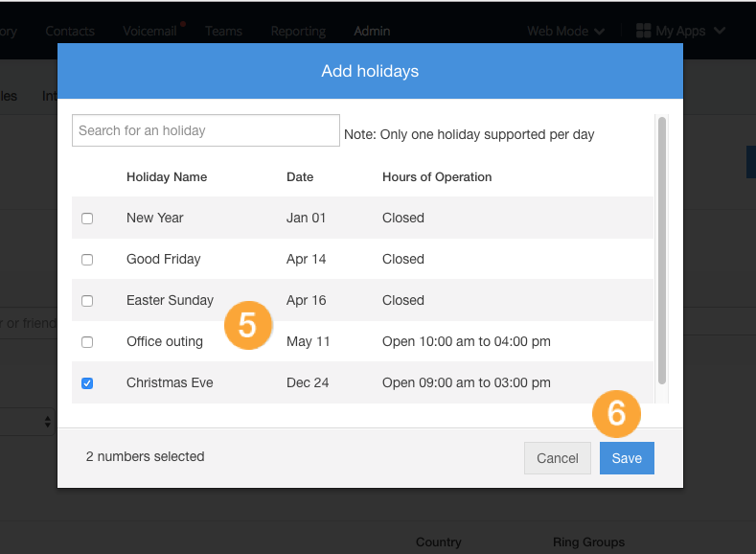Open the Reporting tab in the top bar

click(x=298, y=32)
